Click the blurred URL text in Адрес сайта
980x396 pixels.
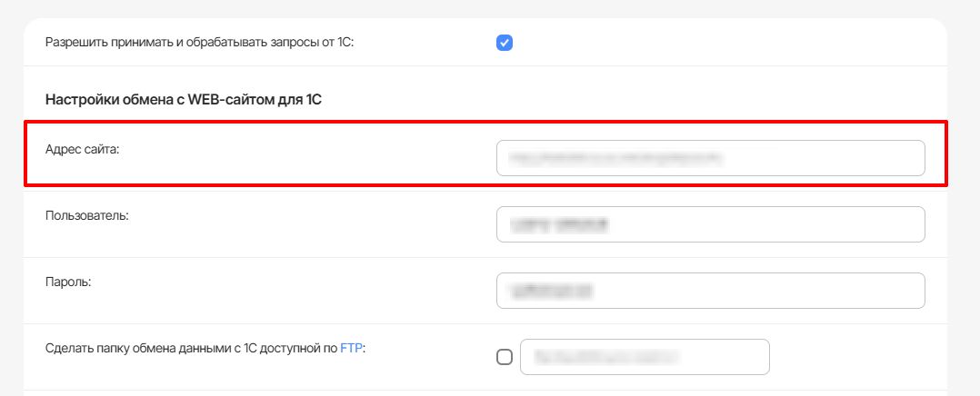tap(615, 157)
